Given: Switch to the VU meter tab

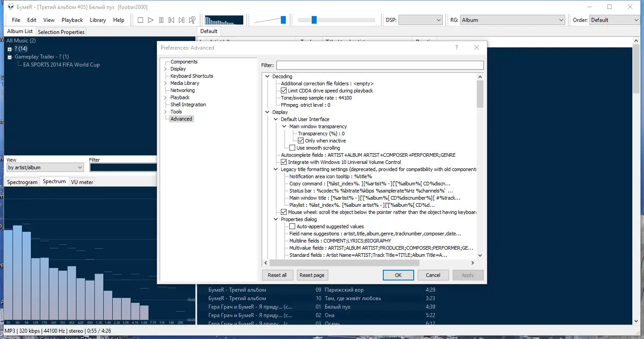Looking at the screenshot, I should coord(82,182).
